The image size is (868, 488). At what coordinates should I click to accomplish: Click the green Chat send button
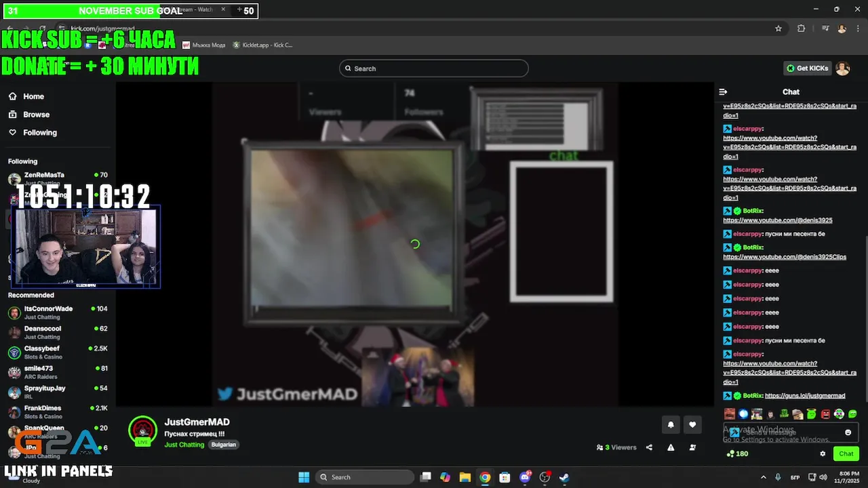coord(846,454)
